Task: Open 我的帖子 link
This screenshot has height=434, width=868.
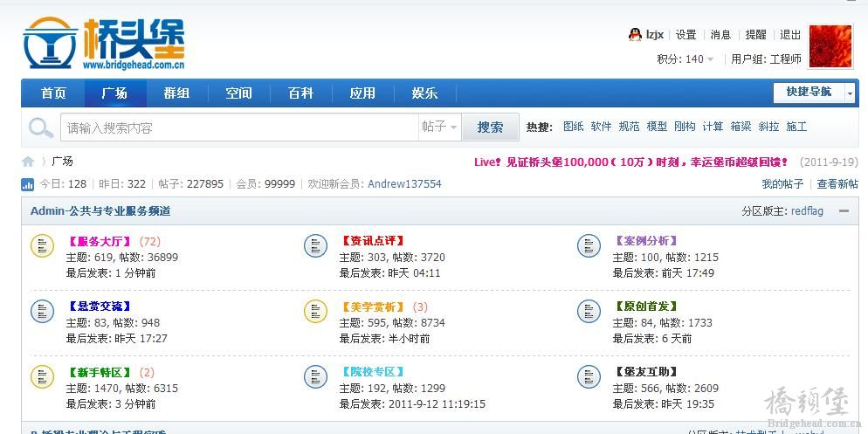Action: (x=782, y=184)
